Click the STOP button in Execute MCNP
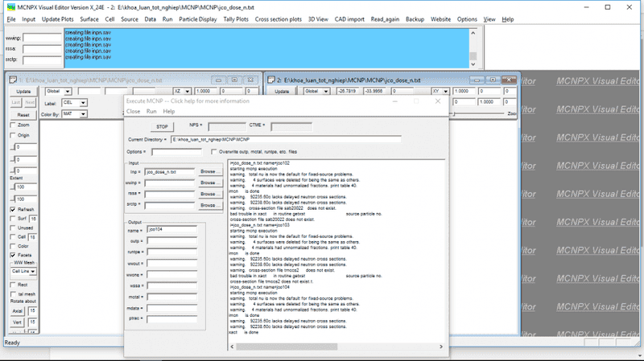Viewport: 644px width, 361px height. pos(162,126)
